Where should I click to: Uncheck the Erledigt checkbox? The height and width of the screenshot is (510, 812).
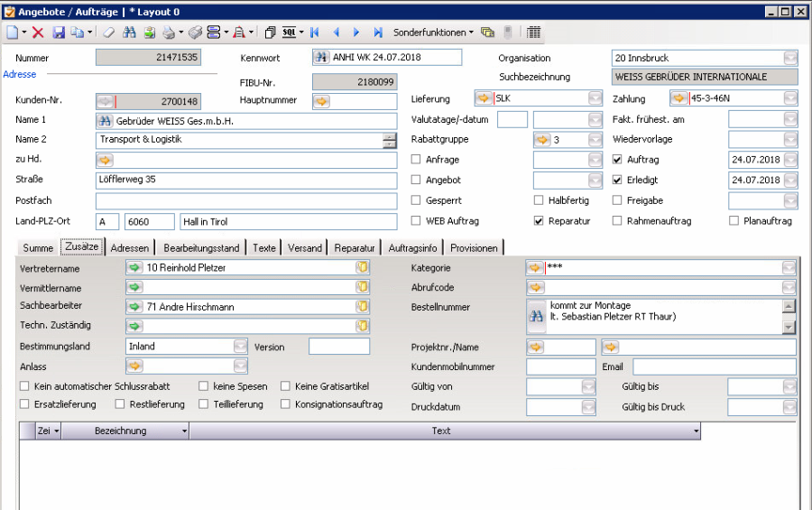[617, 181]
